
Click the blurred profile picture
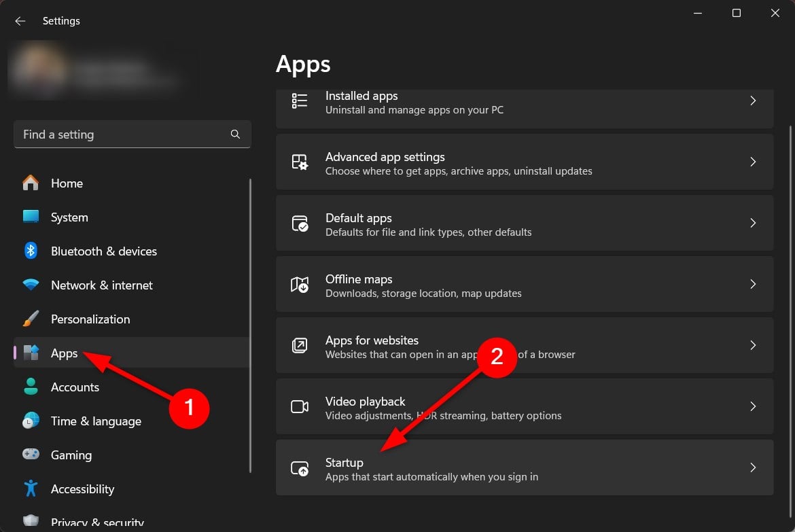(38, 69)
